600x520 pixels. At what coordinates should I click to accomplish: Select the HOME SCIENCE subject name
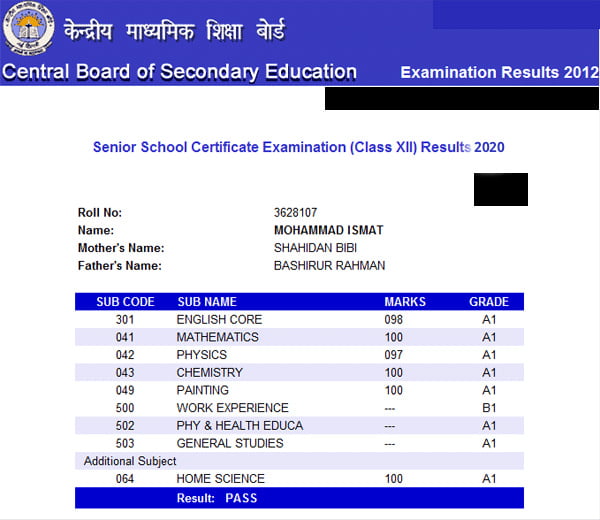(220, 479)
